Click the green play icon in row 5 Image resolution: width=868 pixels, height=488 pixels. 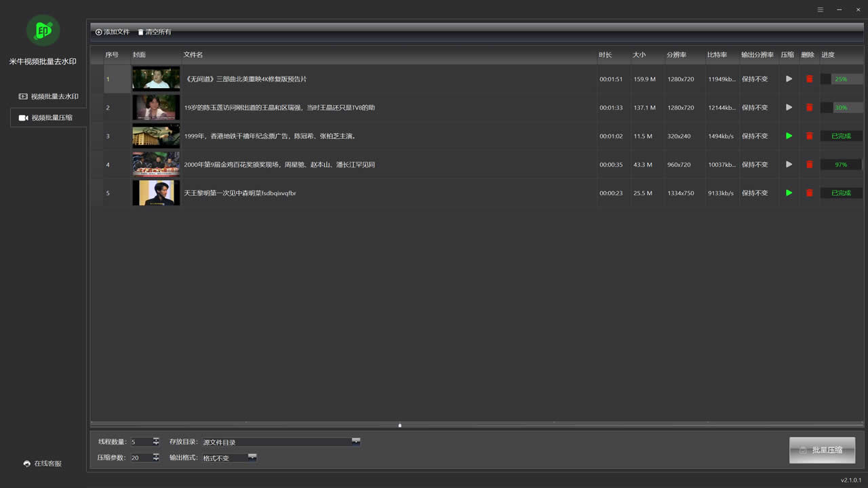pyautogui.click(x=789, y=193)
